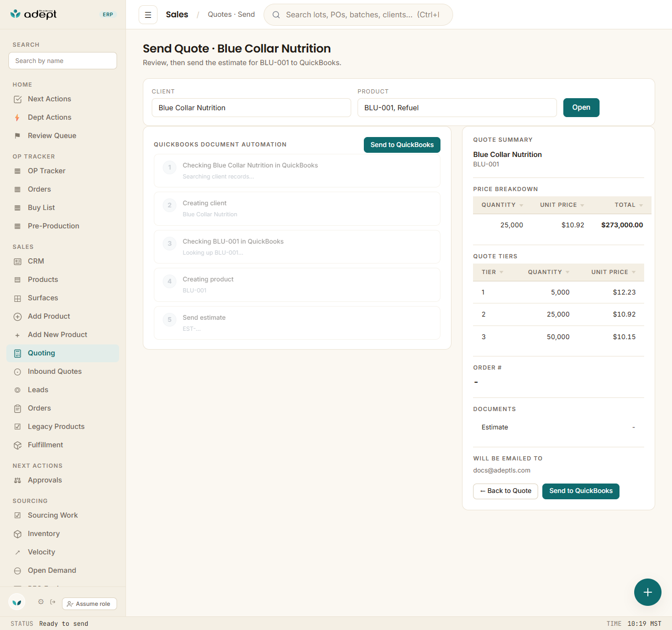Click step 3 Checking BLU-001 in QuickBooks
The height and width of the screenshot is (630, 672).
pyautogui.click(x=297, y=247)
